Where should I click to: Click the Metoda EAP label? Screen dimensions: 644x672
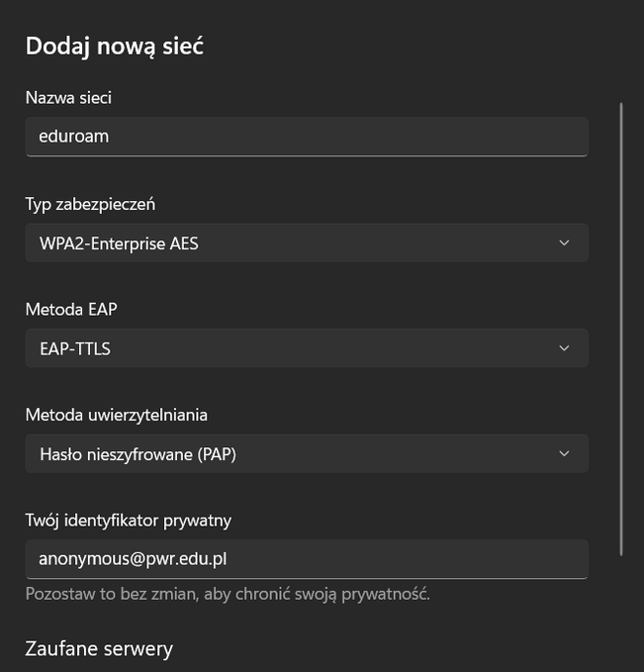pos(71,310)
